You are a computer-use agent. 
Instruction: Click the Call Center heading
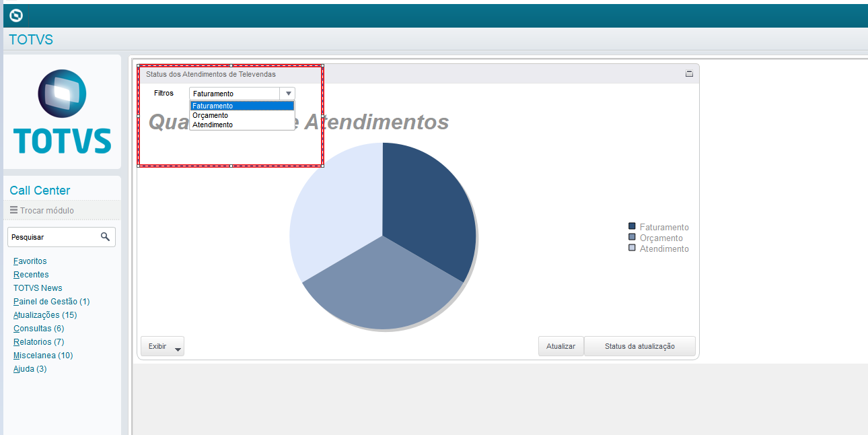pyautogui.click(x=40, y=191)
